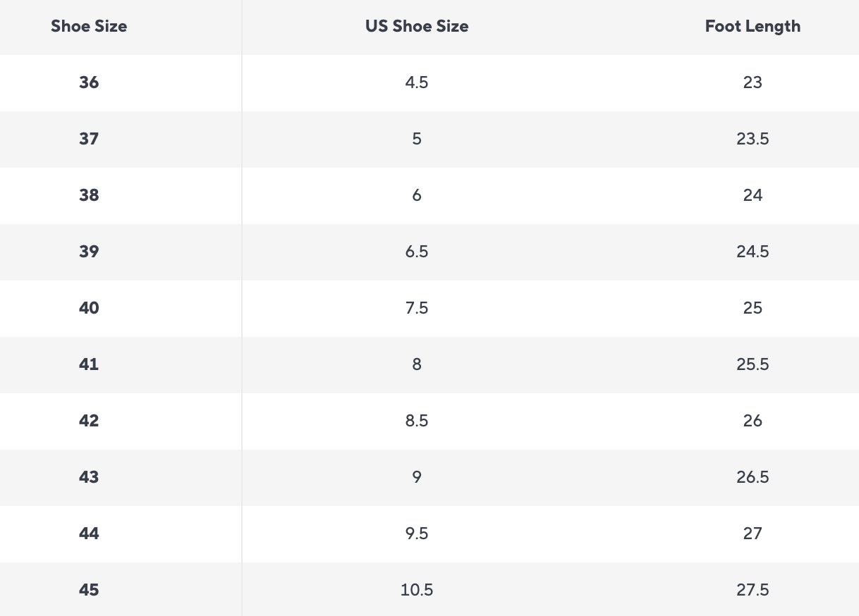Click the Shoe Size column header
The height and width of the screenshot is (616, 859).
pos(89,27)
